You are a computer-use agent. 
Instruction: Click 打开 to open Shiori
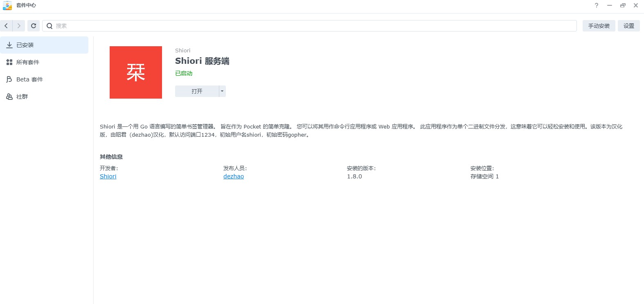[197, 91]
